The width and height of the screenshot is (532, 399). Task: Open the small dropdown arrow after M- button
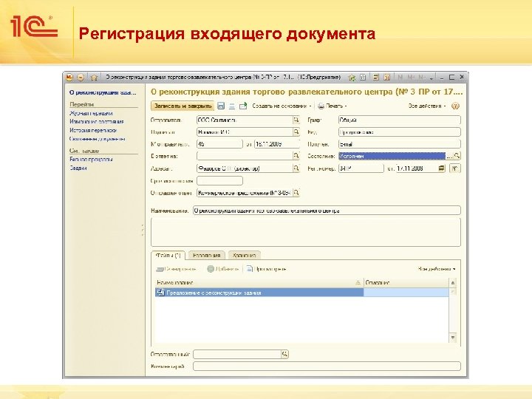click(x=432, y=78)
